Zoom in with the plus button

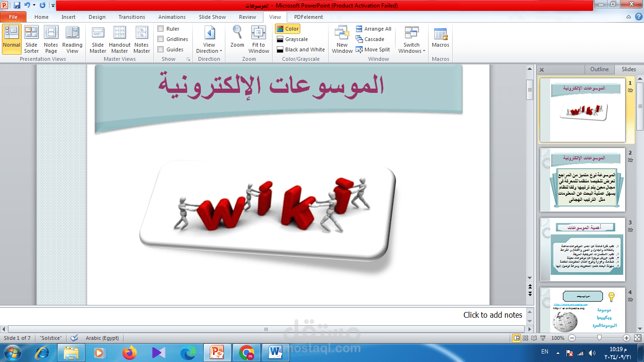click(x=627, y=338)
